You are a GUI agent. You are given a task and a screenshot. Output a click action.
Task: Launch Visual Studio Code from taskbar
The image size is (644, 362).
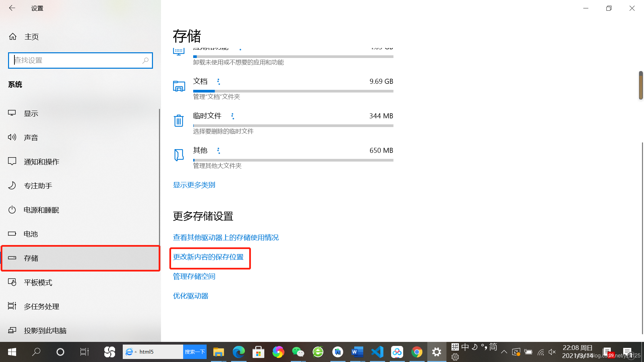(x=377, y=352)
